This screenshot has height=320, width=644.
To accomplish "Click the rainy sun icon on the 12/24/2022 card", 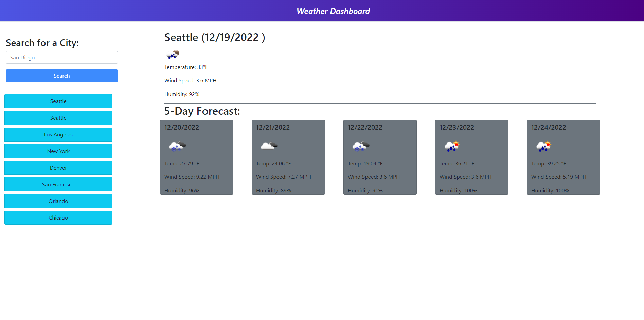I will coord(543,146).
